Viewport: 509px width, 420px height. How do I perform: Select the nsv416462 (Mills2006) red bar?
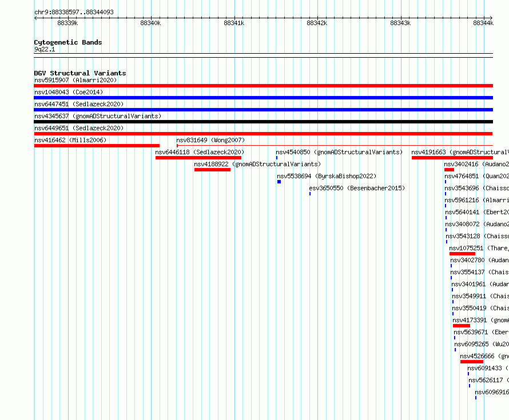click(97, 146)
